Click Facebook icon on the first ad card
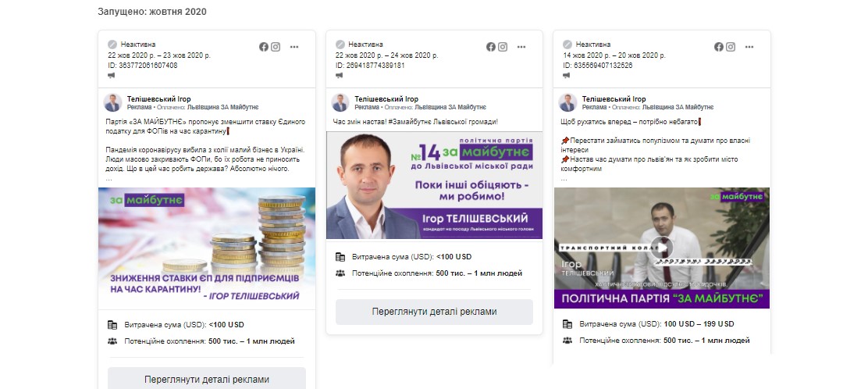This screenshot has width=868, height=389. pos(264,47)
